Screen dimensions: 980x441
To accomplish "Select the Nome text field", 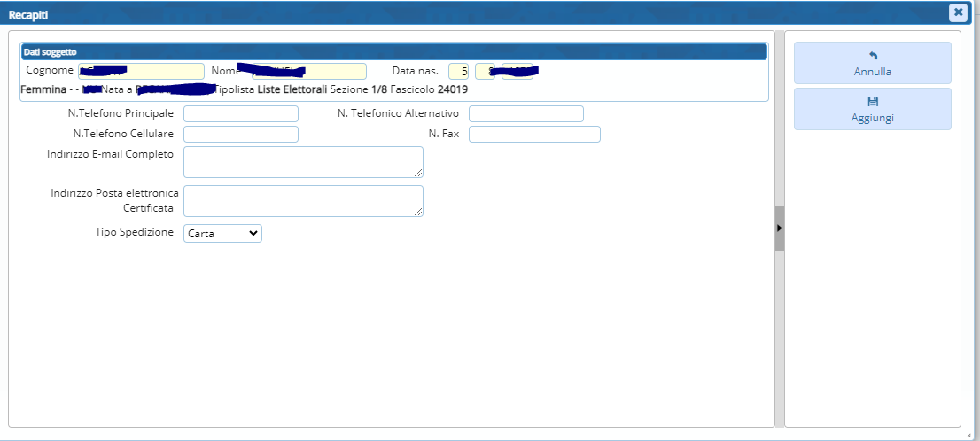I will coord(308,71).
